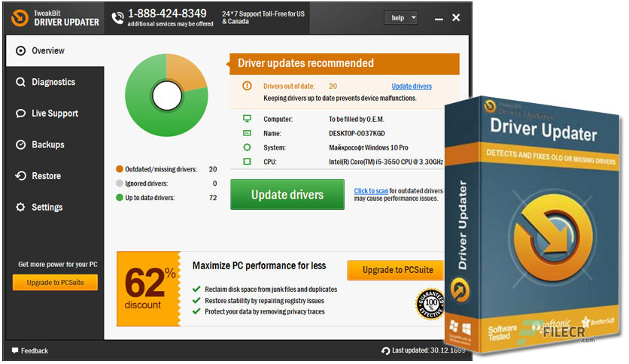Image resolution: width=629 pixels, height=364 pixels.
Task: Click the Overview target icon
Action: 20,51
